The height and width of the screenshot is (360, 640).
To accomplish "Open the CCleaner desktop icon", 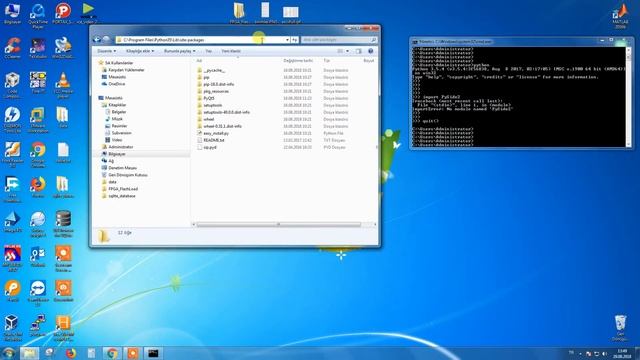I will pos(12,48).
